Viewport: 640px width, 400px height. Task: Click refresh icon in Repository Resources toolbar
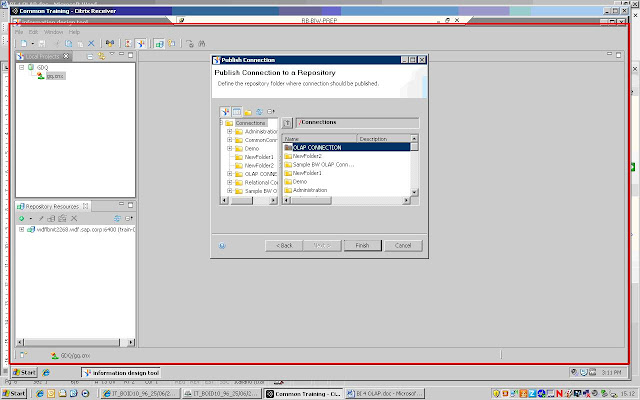117,218
